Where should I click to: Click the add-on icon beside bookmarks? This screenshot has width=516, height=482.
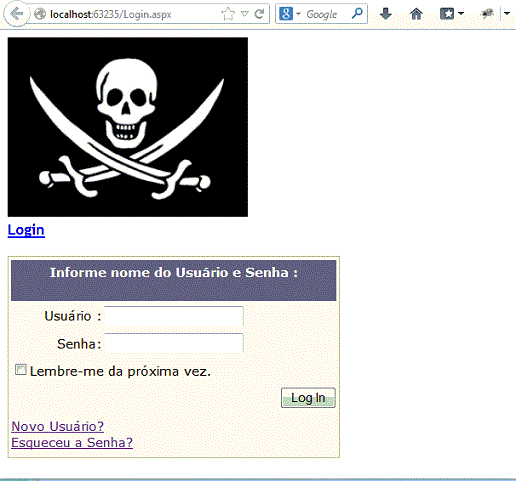click(488, 14)
